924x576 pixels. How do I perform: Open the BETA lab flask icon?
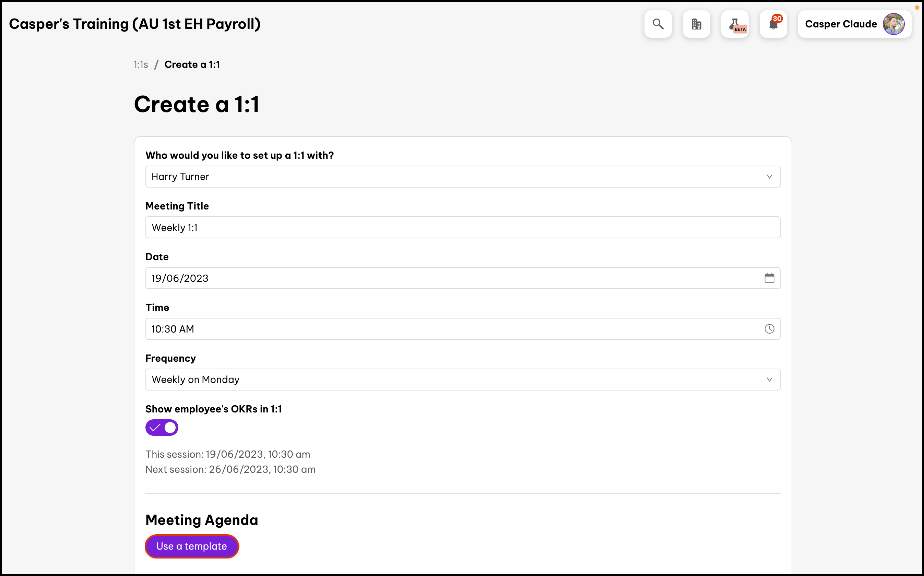coord(735,24)
